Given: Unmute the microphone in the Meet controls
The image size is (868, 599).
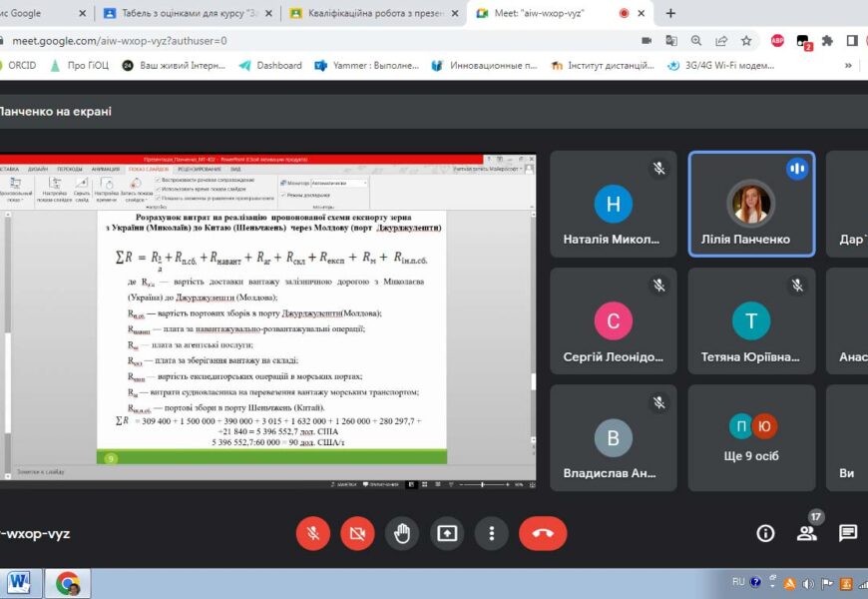Looking at the screenshot, I should coord(313,533).
